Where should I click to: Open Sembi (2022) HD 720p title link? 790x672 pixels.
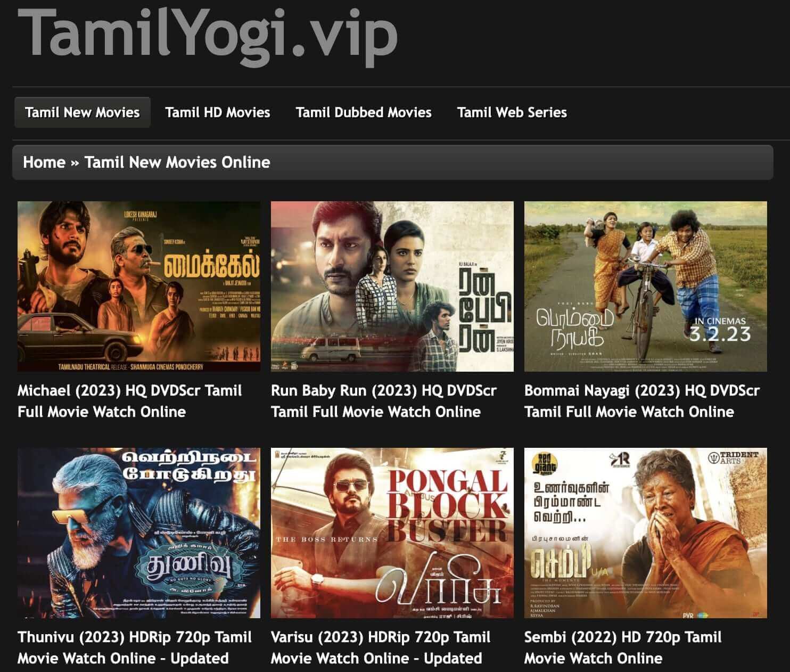coord(623,648)
